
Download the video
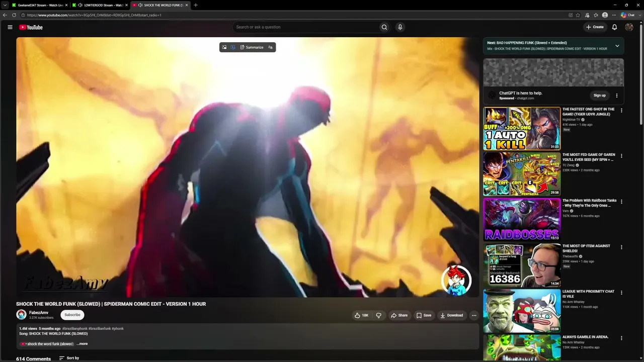click(x=451, y=315)
